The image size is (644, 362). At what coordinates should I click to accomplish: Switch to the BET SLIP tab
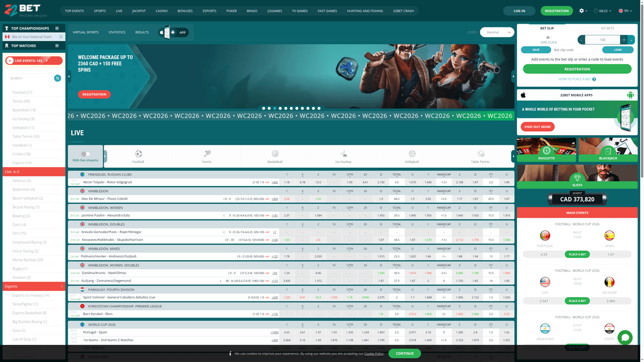tap(547, 28)
